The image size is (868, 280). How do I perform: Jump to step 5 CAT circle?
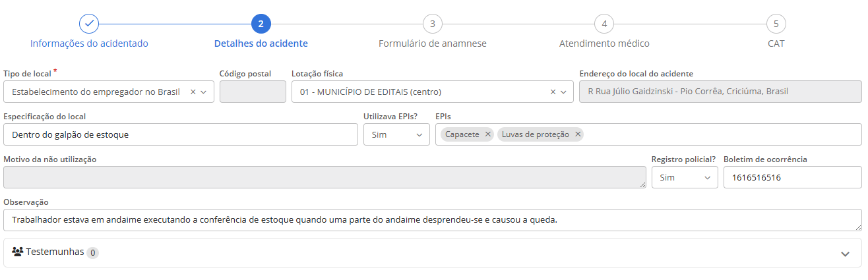(776, 24)
